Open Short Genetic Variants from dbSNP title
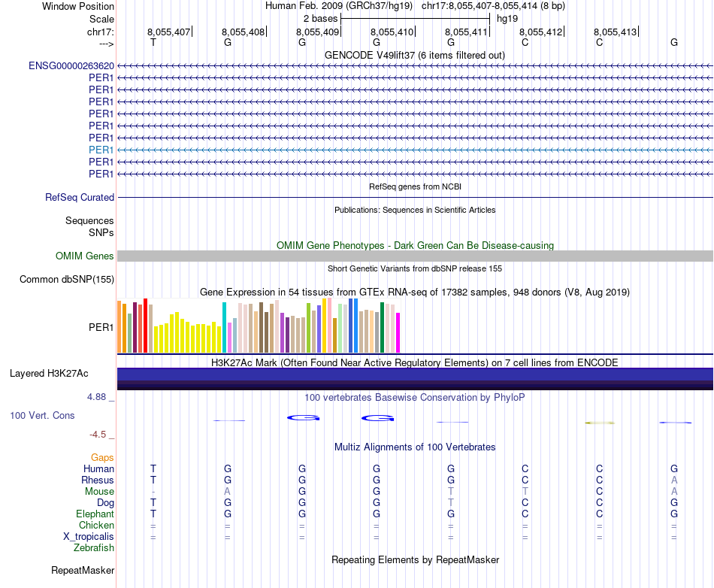This screenshot has height=588, width=714. (x=415, y=268)
